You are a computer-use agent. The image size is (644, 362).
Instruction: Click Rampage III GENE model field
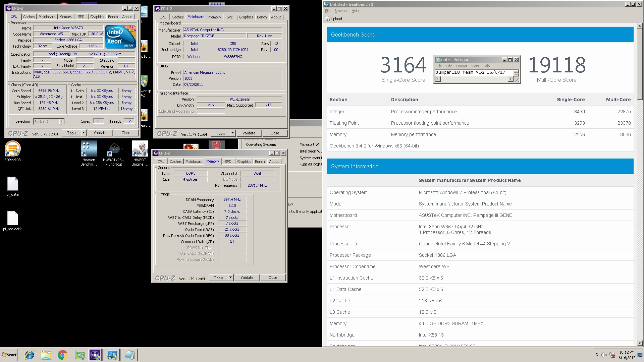214,36
